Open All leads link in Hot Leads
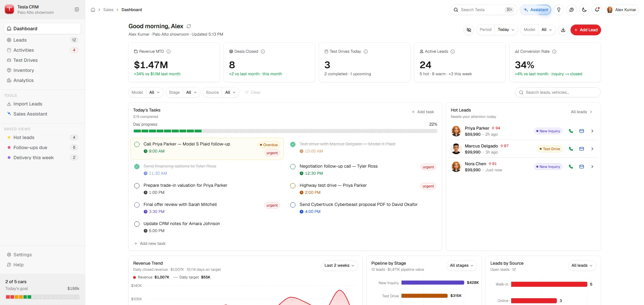This screenshot has height=305, width=644. [582, 112]
